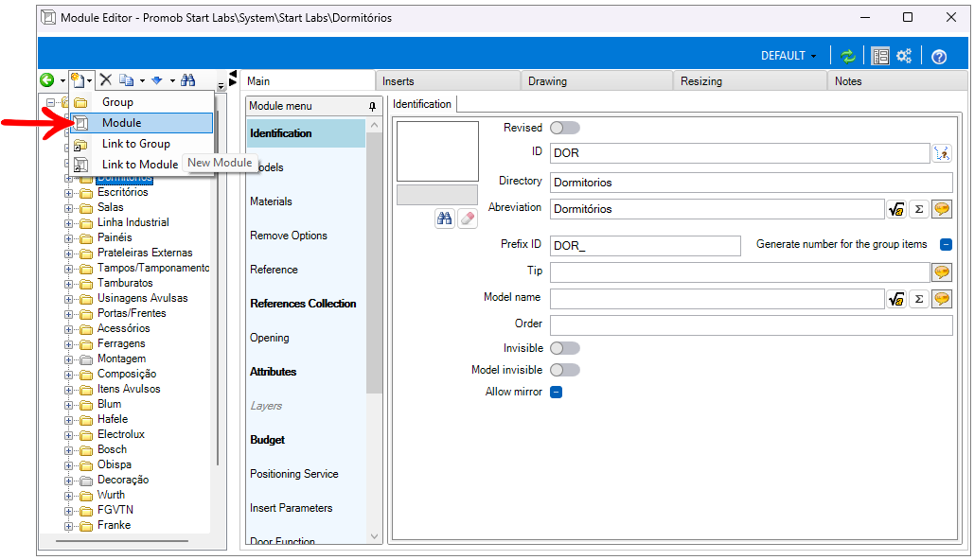
Task: Select Module from the new item menu
Action: point(122,123)
